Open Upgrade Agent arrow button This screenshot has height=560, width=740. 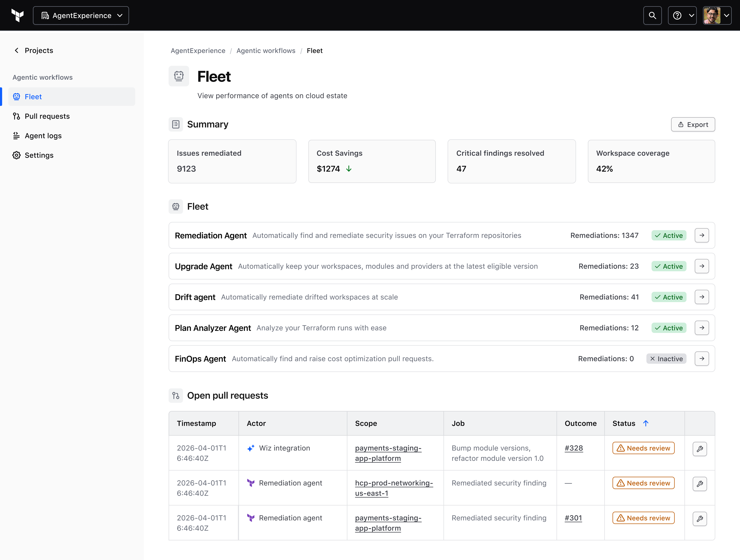[702, 266]
